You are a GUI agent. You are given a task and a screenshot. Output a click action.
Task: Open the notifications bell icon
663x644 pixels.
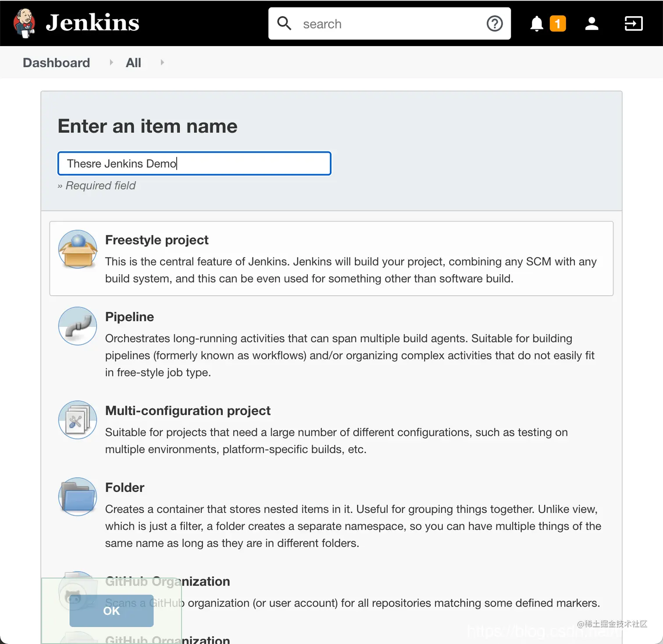point(537,24)
